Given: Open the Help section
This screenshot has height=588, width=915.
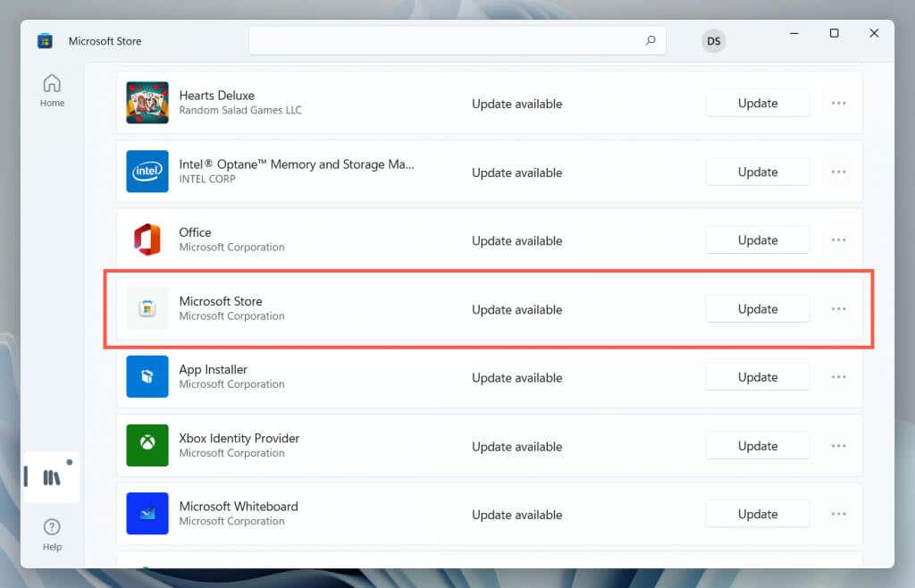Looking at the screenshot, I should tap(52, 534).
